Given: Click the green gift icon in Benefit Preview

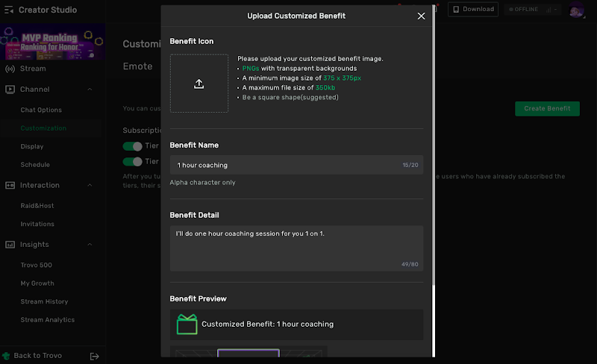Looking at the screenshot, I should 187,324.
